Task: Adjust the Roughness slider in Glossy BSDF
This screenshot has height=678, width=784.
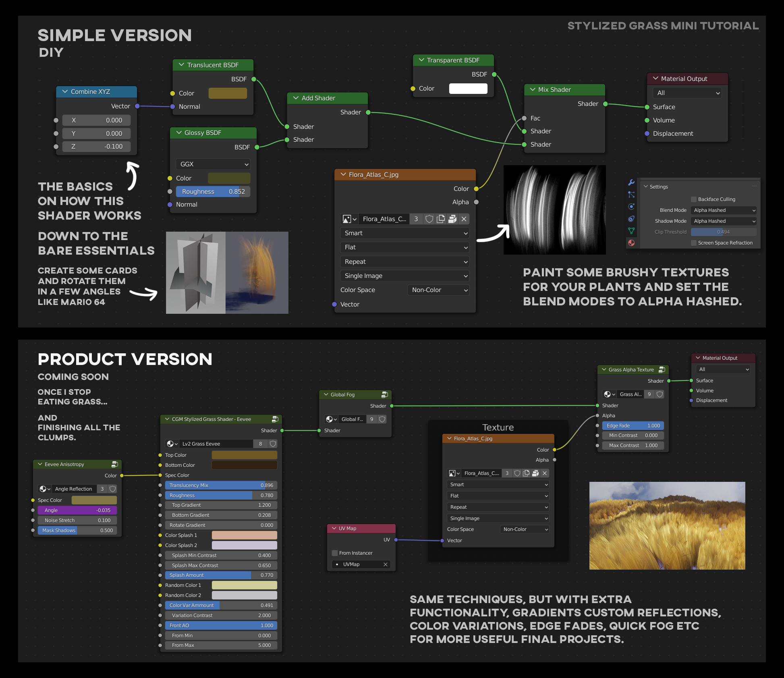Action: tap(213, 192)
